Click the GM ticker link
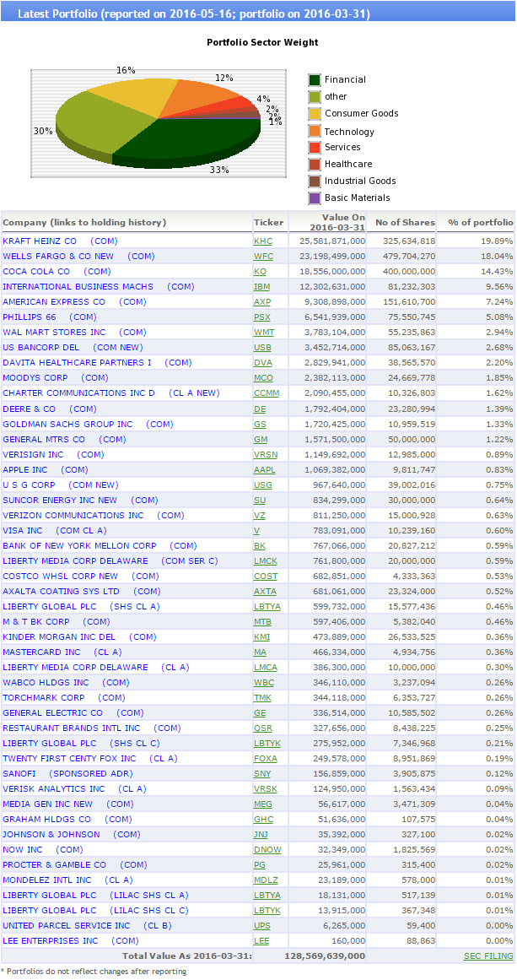 click(x=261, y=440)
